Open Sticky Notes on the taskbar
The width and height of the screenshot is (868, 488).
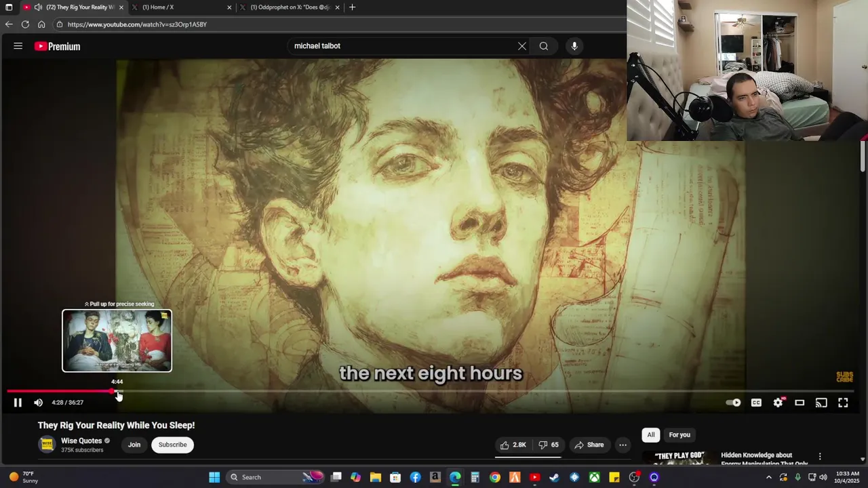tap(614, 477)
